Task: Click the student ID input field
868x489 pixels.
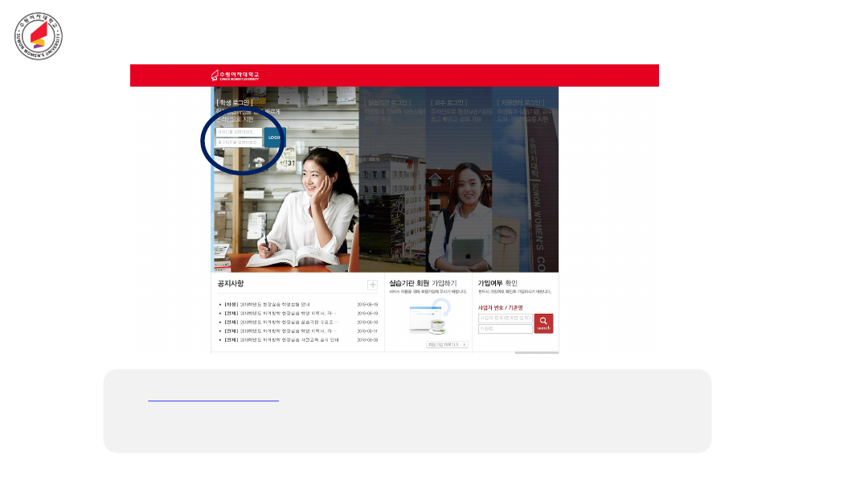Action: (x=239, y=132)
